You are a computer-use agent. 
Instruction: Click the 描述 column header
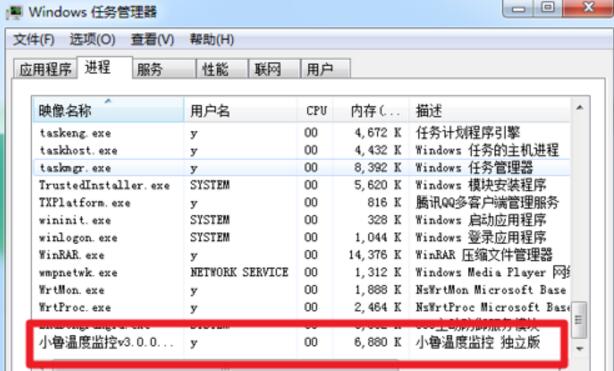click(489, 111)
